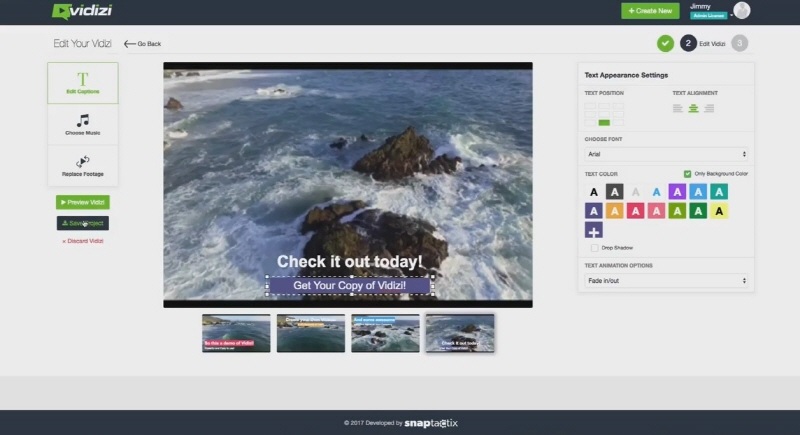
Task: Click the completed step one checkmark
Action: tap(665, 43)
